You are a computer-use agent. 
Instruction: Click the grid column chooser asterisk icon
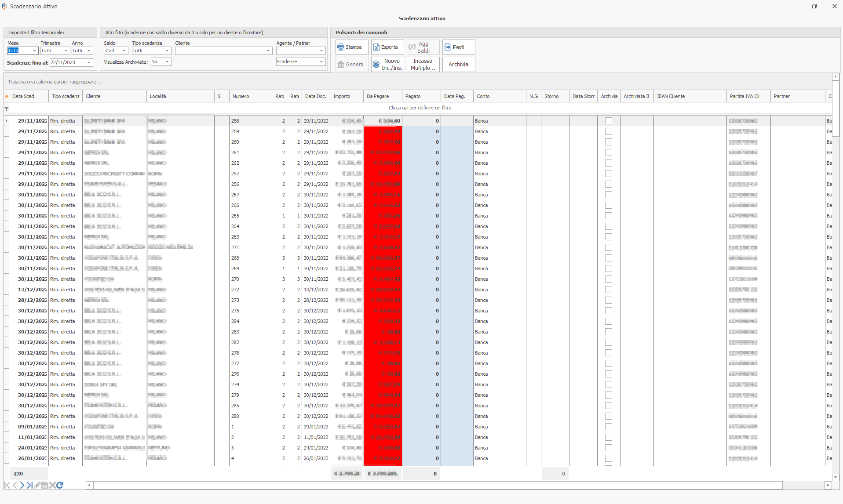7,96
